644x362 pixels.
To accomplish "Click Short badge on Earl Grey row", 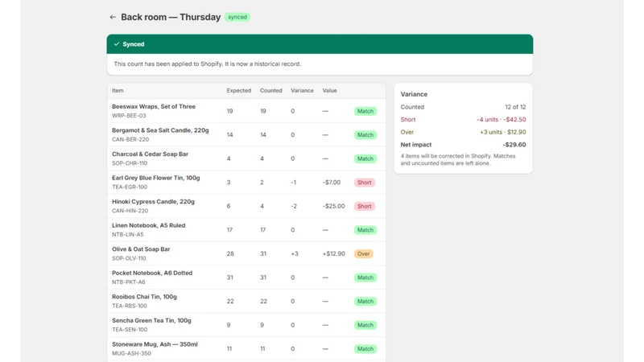I will pos(365,183).
